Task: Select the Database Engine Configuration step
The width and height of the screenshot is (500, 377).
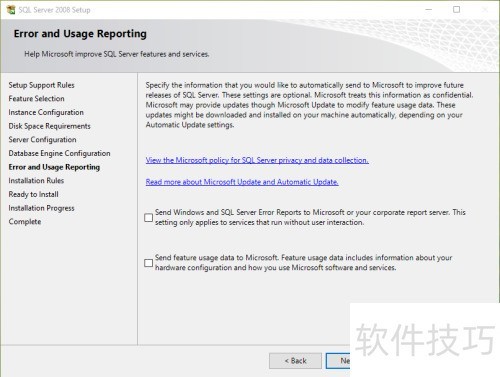Action: [x=59, y=153]
